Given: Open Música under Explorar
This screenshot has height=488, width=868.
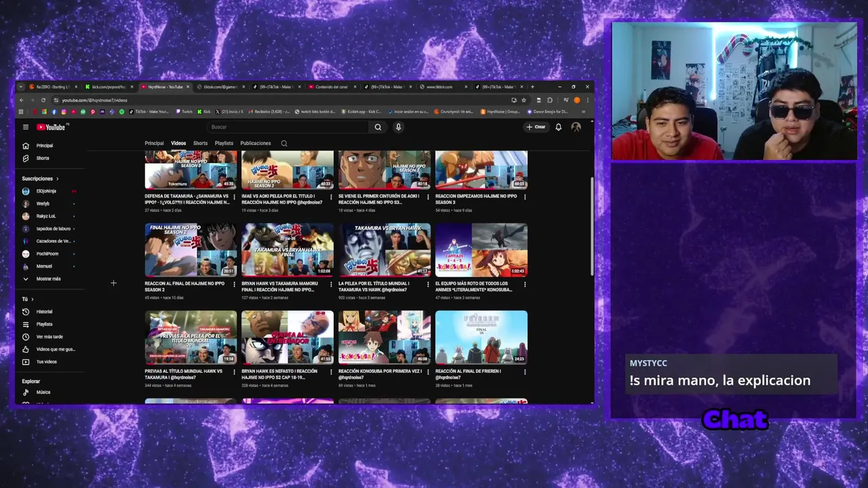Looking at the screenshot, I should [51, 392].
